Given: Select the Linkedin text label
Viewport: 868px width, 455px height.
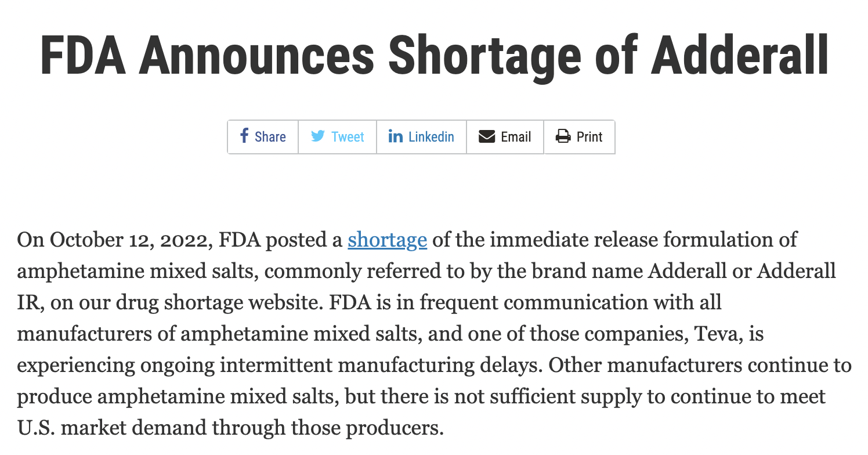Looking at the screenshot, I should pos(431,137).
